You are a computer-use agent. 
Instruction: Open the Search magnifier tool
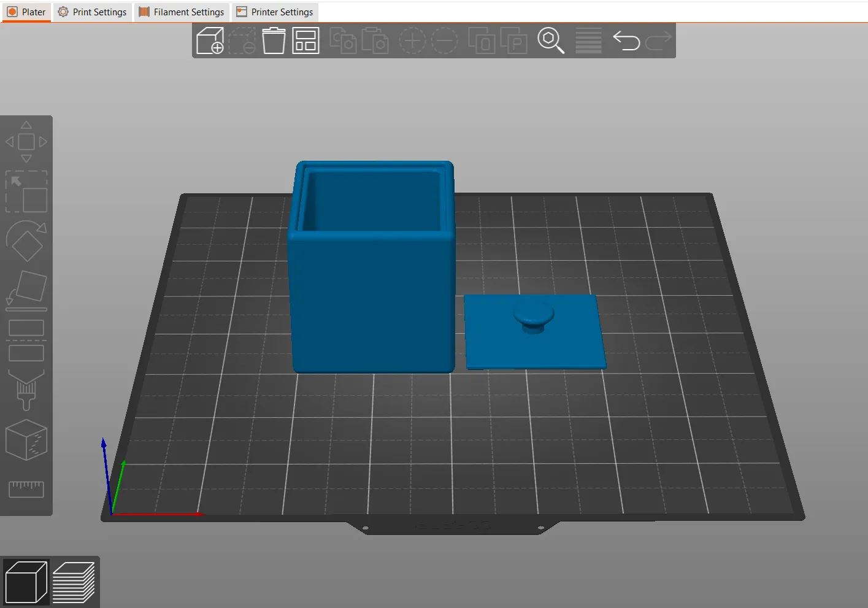pyautogui.click(x=550, y=41)
